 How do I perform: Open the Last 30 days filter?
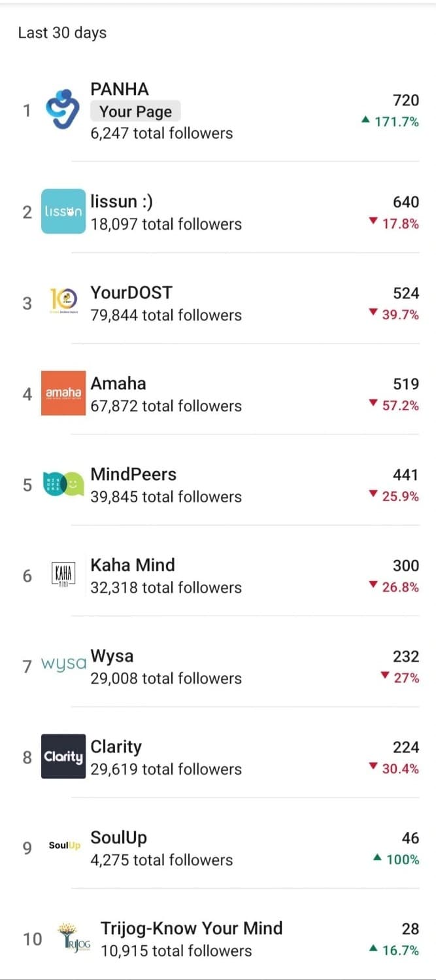[61, 33]
